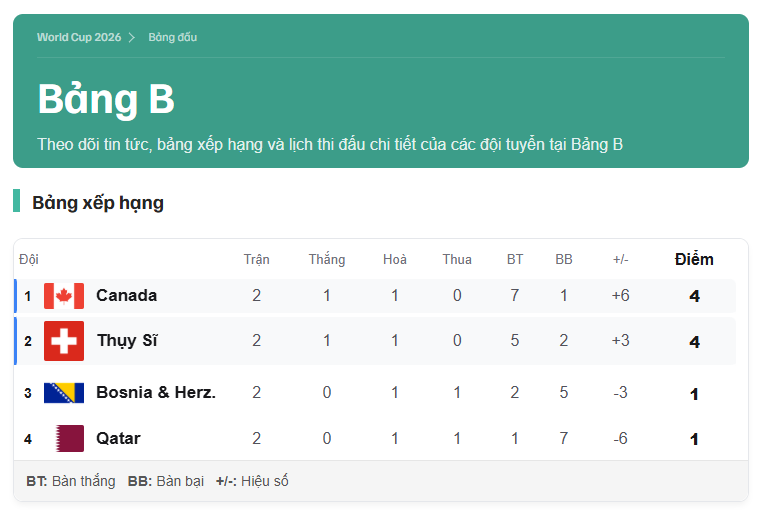This screenshot has height=513, width=759.
Task: Click the Thắng column header
Action: click(x=327, y=259)
